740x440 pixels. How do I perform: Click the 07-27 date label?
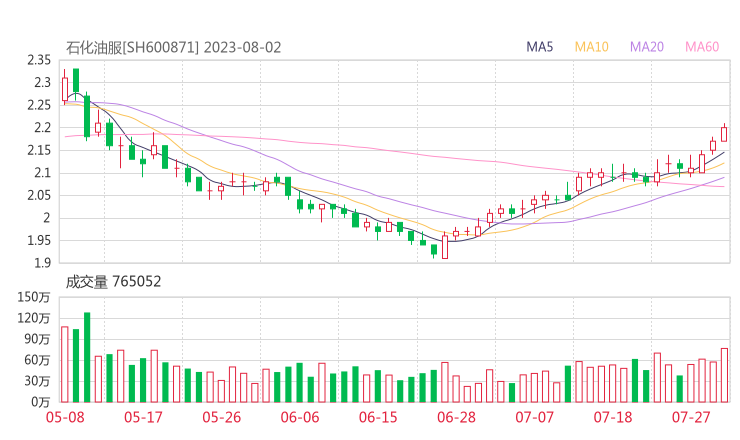[691, 417]
